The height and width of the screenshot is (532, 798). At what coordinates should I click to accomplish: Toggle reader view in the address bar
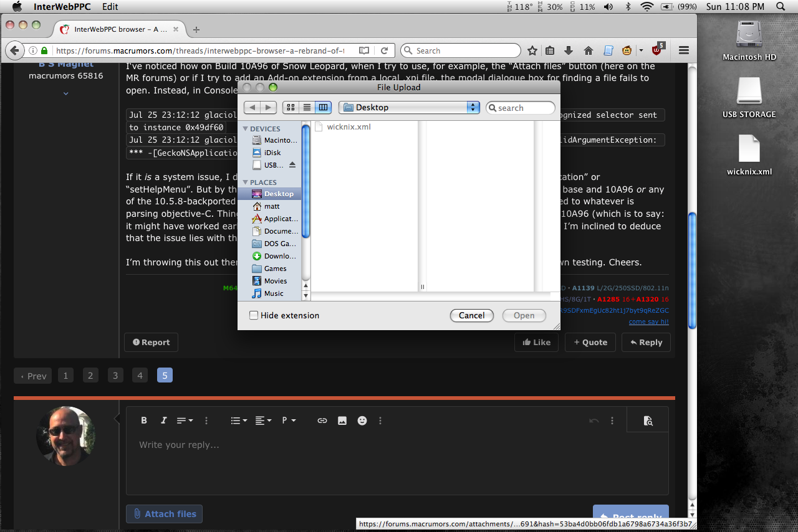[364, 50]
